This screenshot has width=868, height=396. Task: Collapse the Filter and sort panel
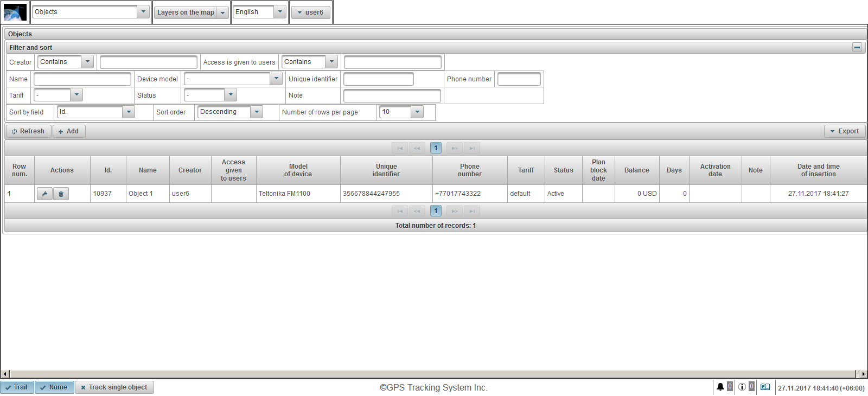pyautogui.click(x=857, y=47)
